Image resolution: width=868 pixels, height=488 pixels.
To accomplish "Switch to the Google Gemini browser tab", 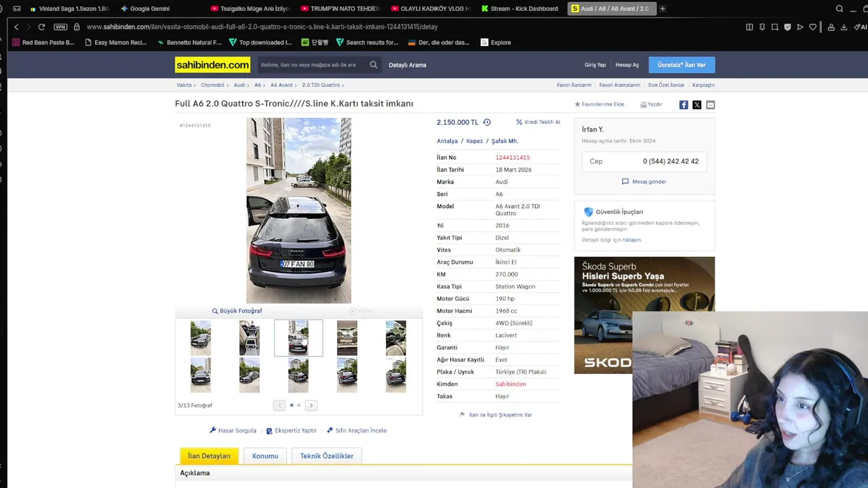I will pos(145,9).
